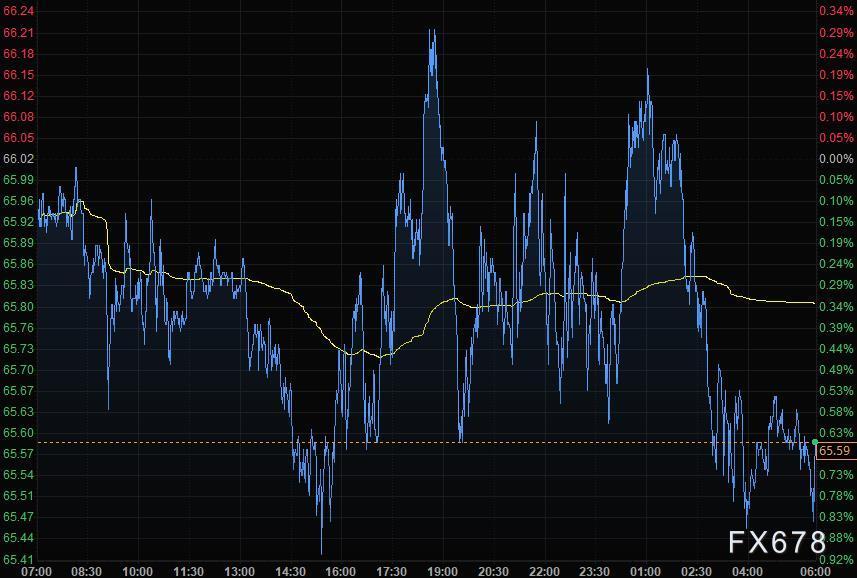Click the 65.60 price label
The image size is (857, 578).
(x=18, y=433)
